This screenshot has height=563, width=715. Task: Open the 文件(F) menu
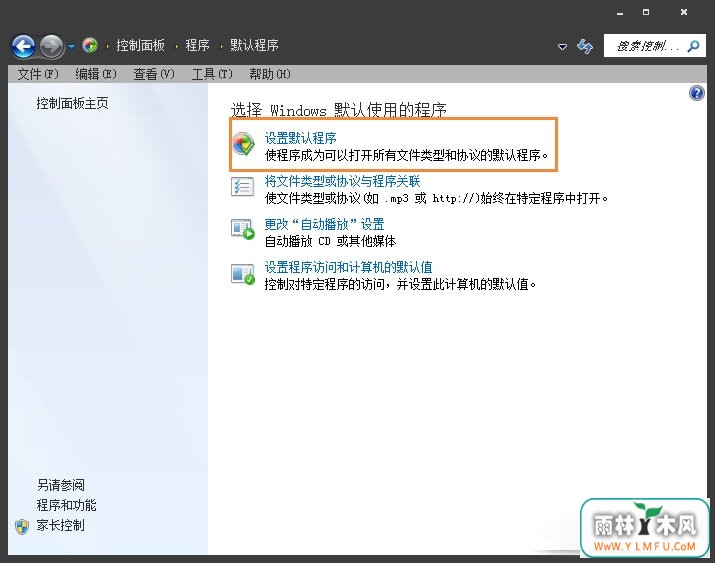pos(38,74)
